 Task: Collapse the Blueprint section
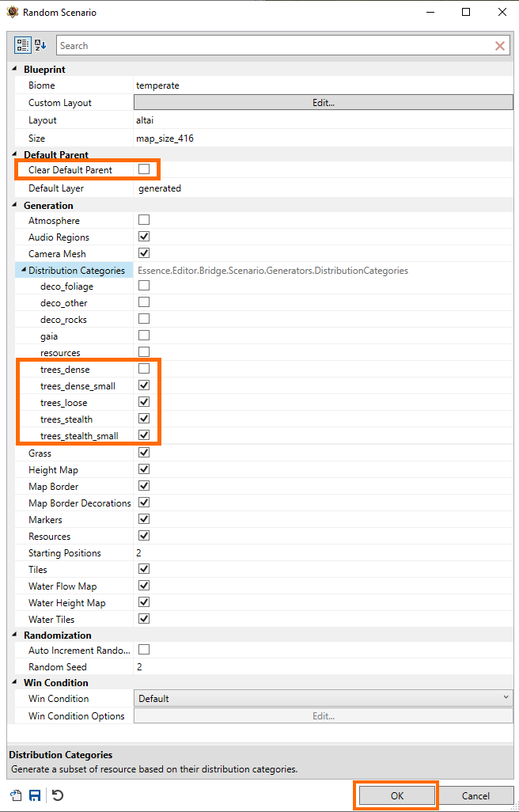(x=14, y=69)
